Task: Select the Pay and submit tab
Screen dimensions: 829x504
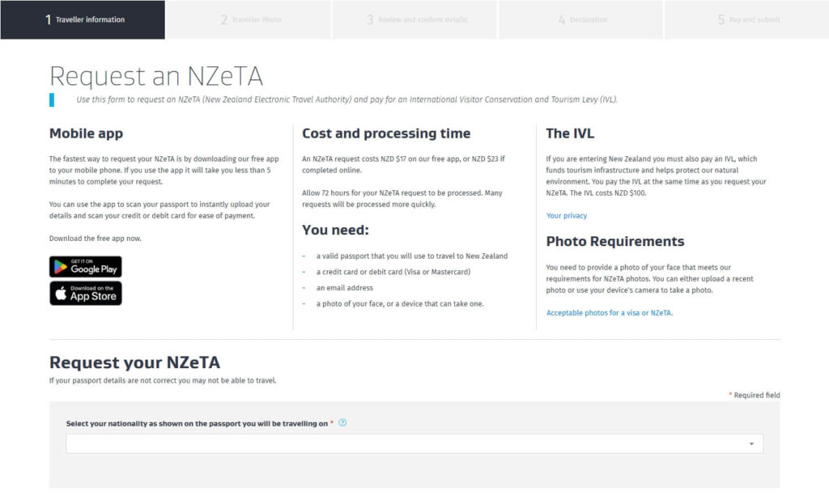Action: [745, 19]
